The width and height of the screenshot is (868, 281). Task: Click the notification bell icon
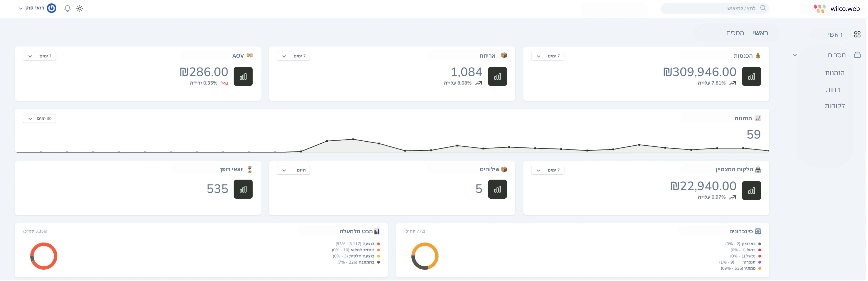67,8
